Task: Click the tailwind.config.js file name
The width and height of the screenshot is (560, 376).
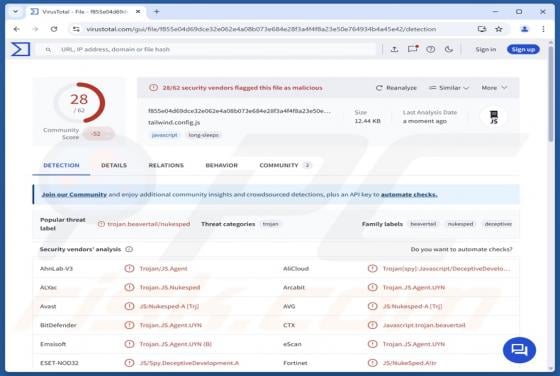Action: [174, 122]
